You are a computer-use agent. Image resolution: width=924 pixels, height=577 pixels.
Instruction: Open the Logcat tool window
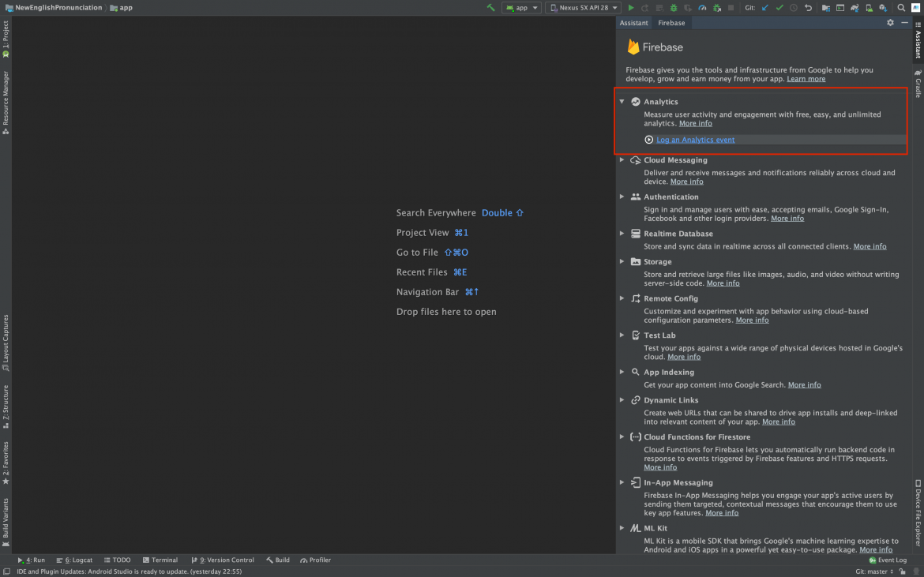pos(75,560)
